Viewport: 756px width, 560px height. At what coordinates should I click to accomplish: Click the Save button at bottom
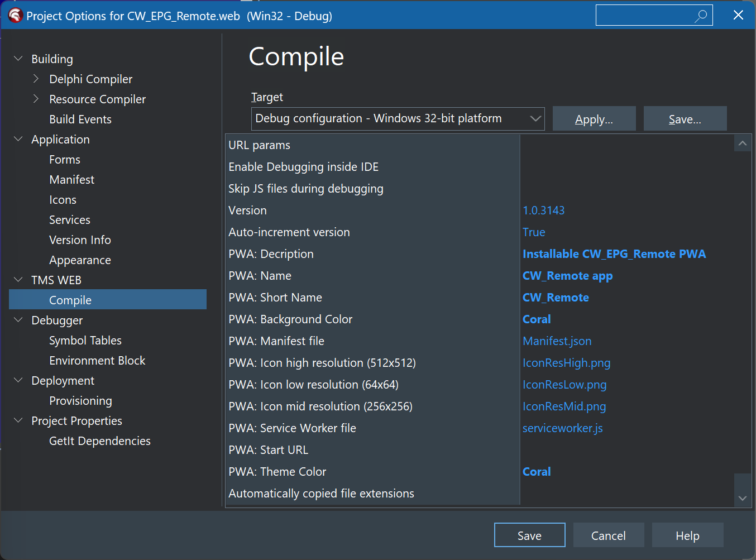(x=529, y=535)
